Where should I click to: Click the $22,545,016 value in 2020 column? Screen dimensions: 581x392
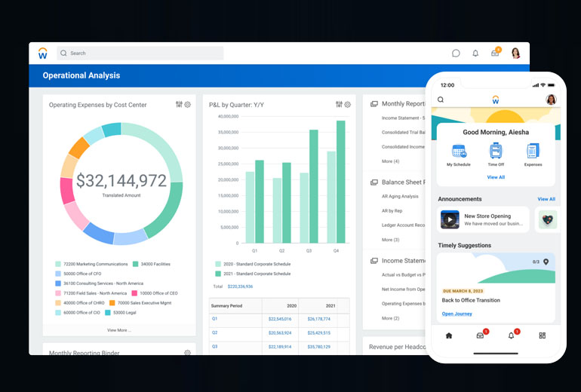[x=280, y=319]
